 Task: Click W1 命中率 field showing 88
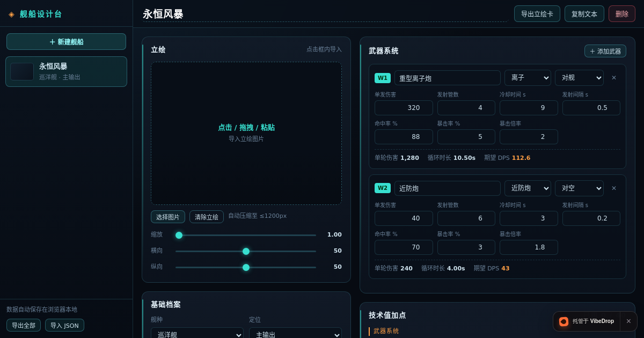pos(404,137)
